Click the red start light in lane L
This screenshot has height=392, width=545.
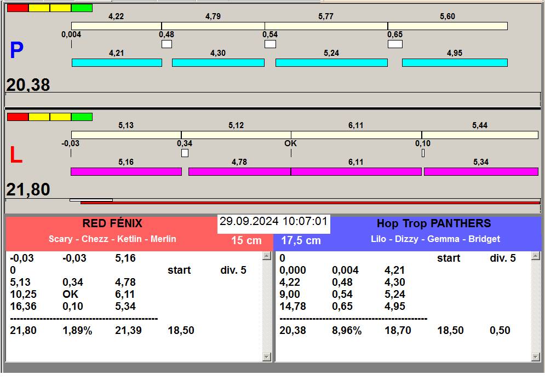coord(18,117)
